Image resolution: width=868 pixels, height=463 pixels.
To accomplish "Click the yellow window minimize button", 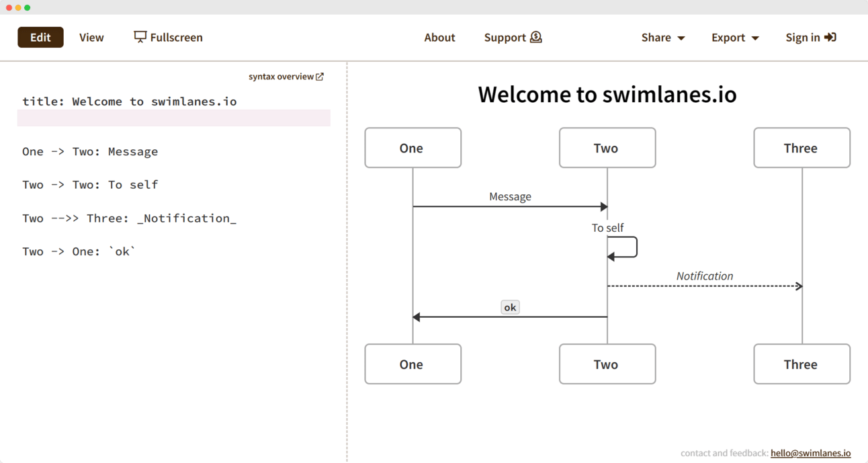I will 18,7.
